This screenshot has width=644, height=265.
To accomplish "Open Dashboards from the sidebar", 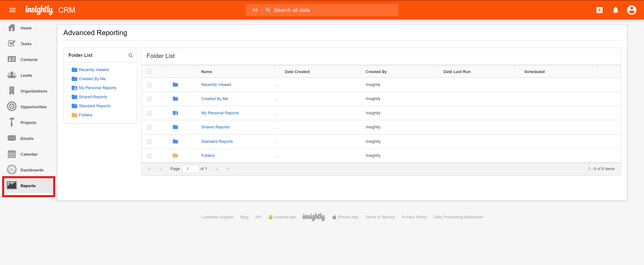I will (32, 170).
